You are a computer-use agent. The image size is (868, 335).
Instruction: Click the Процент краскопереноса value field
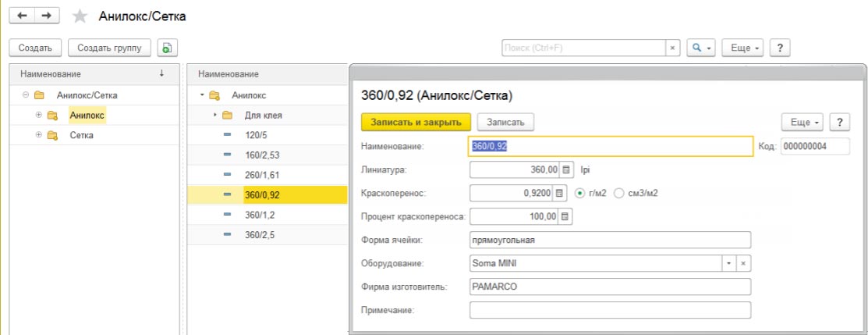pyautogui.click(x=514, y=217)
